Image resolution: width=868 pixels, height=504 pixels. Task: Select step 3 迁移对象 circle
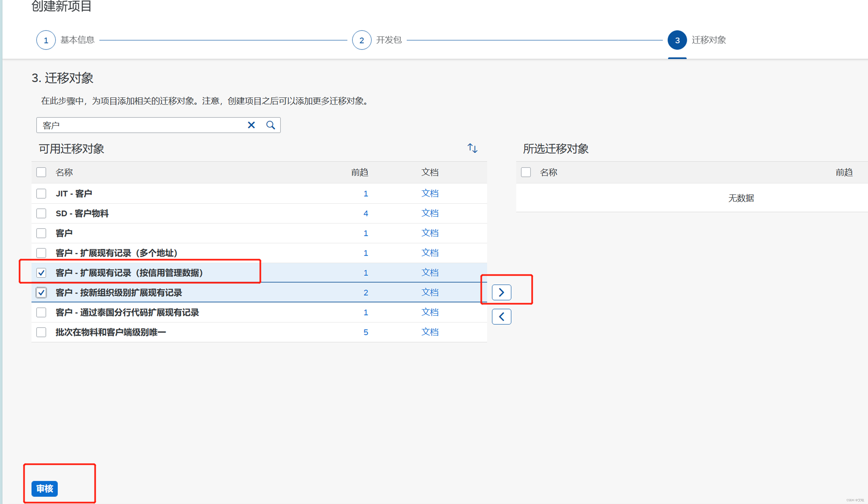(677, 40)
